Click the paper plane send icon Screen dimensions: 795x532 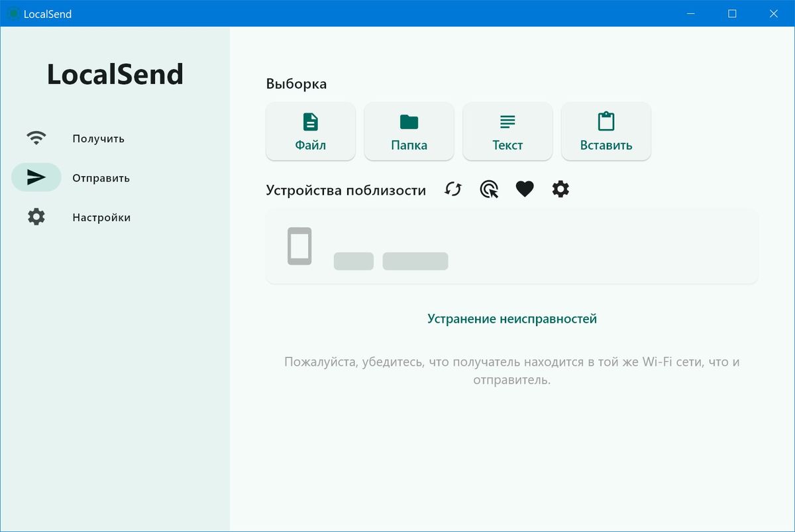click(36, 177)
